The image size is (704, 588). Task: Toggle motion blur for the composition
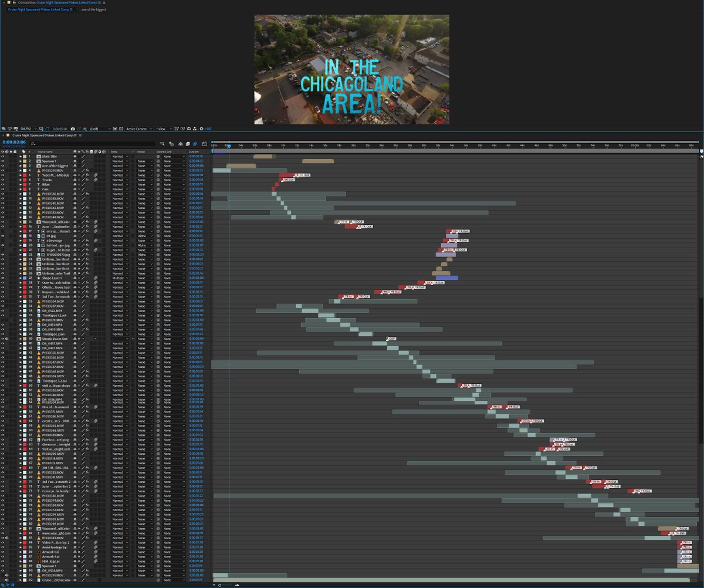coord(195,144)
